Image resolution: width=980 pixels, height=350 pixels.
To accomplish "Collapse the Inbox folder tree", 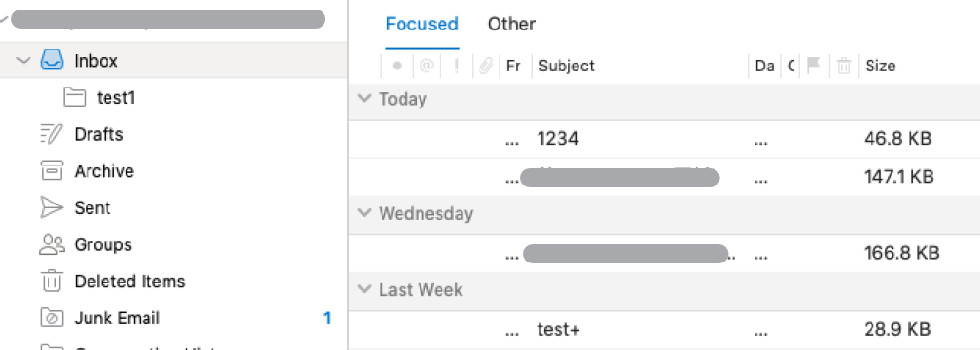I will 24,61.
